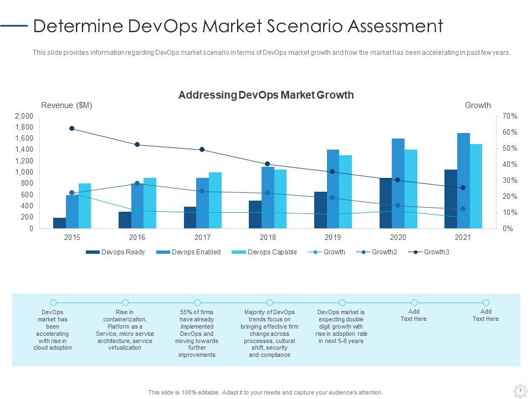Select timeline circle above containerization text
This screenshot has height=399, width=532.
pos(125,303)
